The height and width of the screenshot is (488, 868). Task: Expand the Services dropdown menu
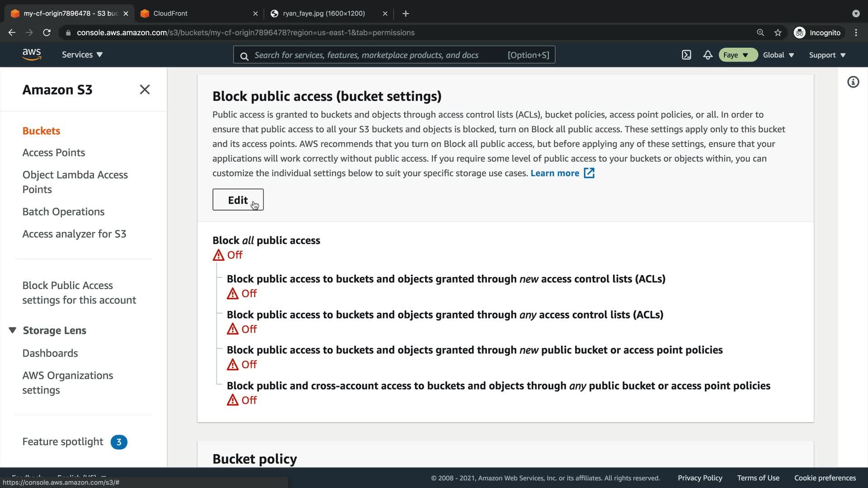(x=82, y=55)
